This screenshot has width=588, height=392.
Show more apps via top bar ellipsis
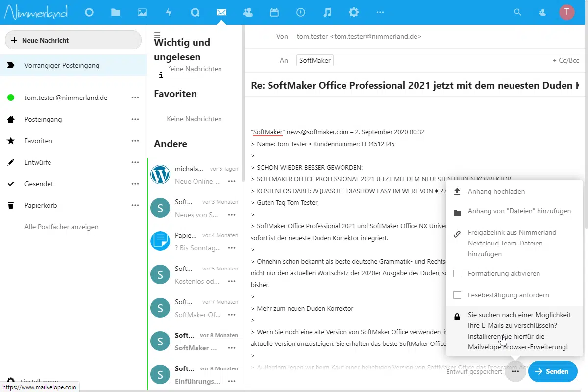(380, 12)
